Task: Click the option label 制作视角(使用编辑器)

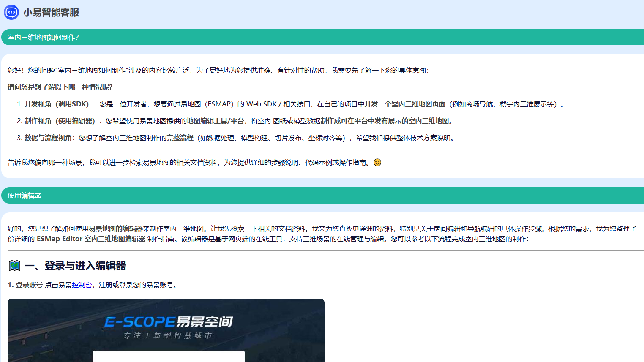Action: (x=60, y=121)
